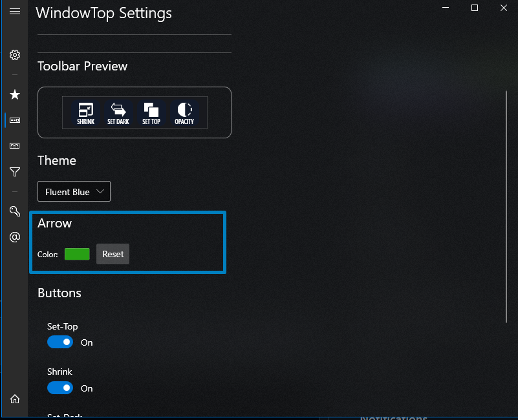Screen dimensions: 518x420
Task: Click the vertical scrollbar on the right
Action: [x=505, y=207]
